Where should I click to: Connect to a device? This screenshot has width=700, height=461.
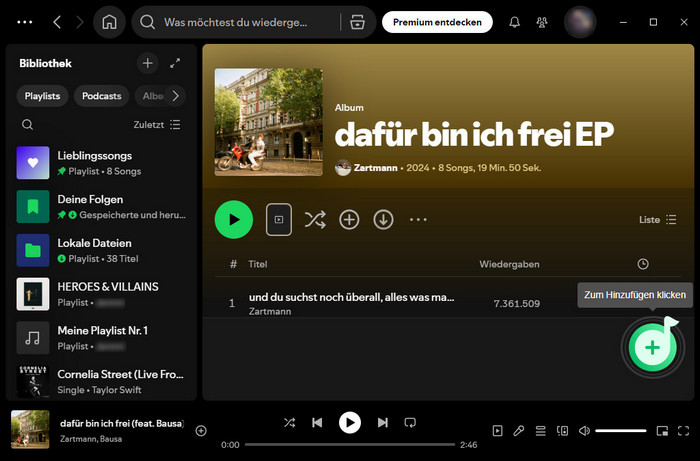pos(562,431)
